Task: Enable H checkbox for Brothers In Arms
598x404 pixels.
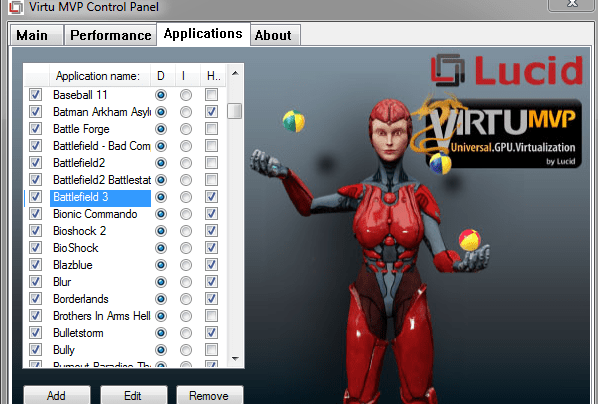Action: 211,316
